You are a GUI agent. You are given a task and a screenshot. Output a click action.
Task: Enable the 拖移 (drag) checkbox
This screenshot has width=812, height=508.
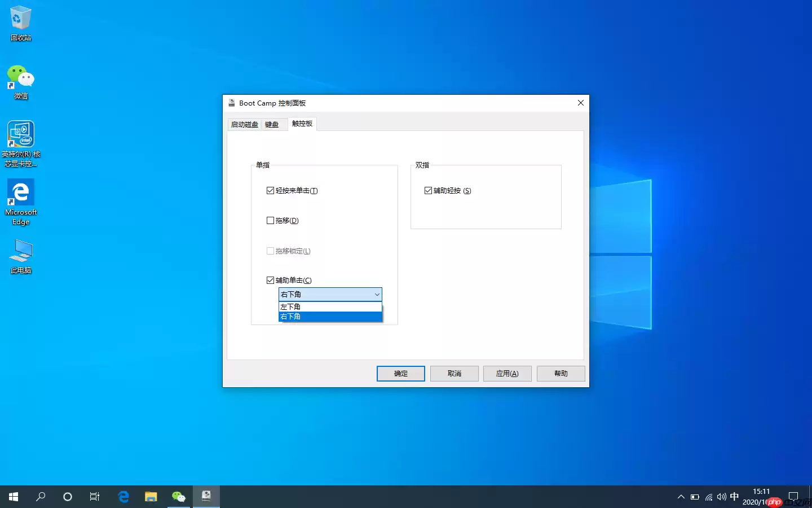pos(270,220)
